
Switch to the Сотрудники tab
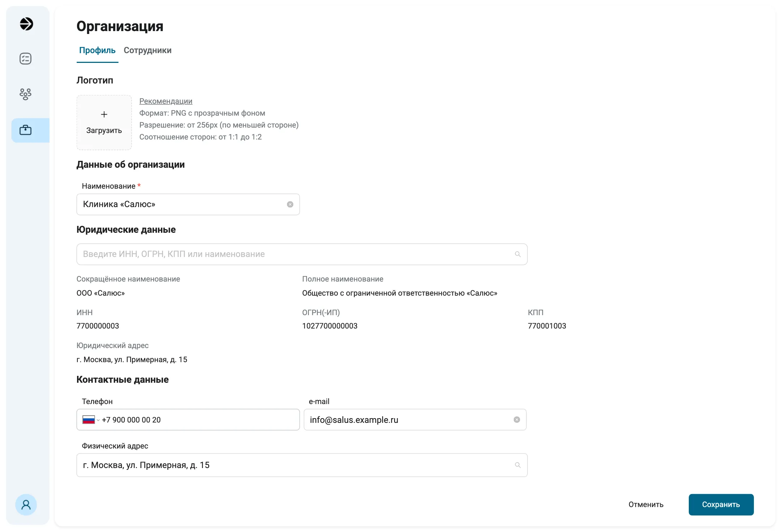(x=148, y=51)
